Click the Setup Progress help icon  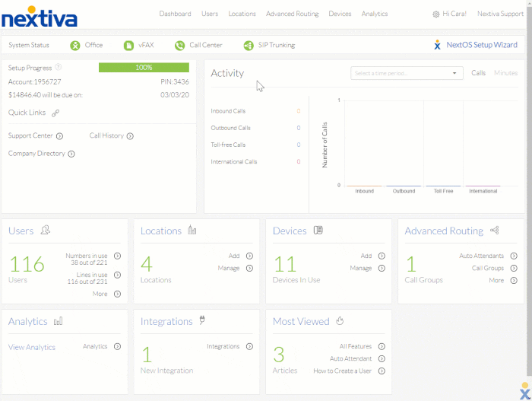pyautogui.click(x=59, y=68)
